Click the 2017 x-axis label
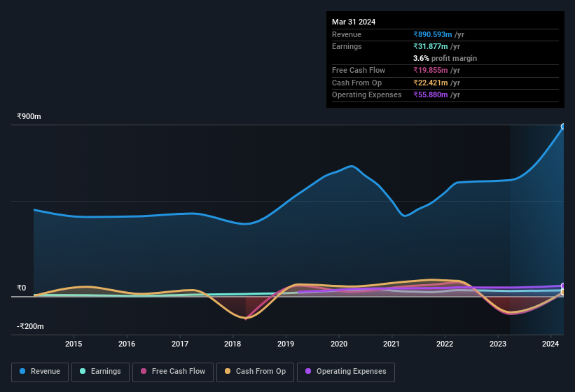 (180, 344)
